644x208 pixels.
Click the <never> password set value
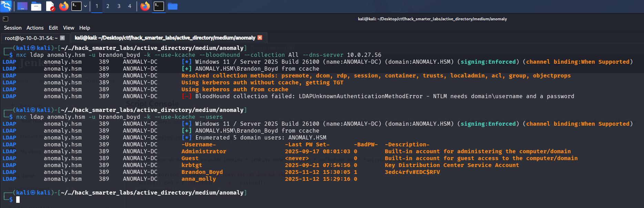[297, 158]
